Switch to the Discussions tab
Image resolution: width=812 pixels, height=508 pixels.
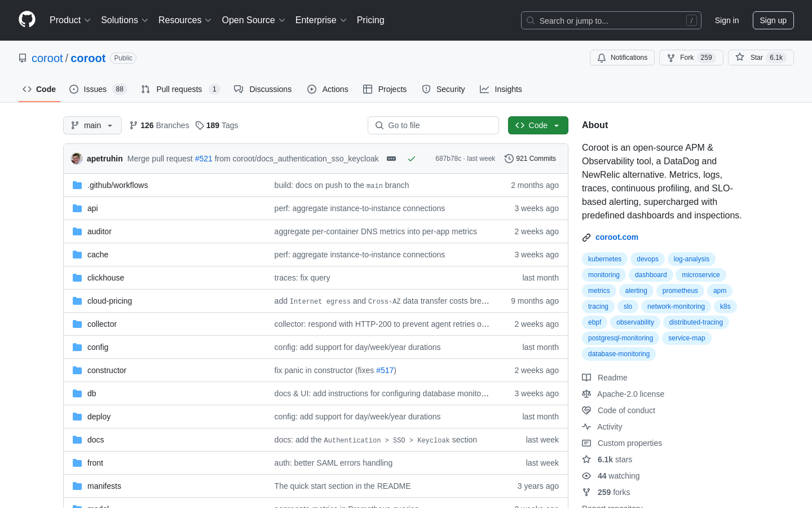pyautogui.click(x=263, y=89)
